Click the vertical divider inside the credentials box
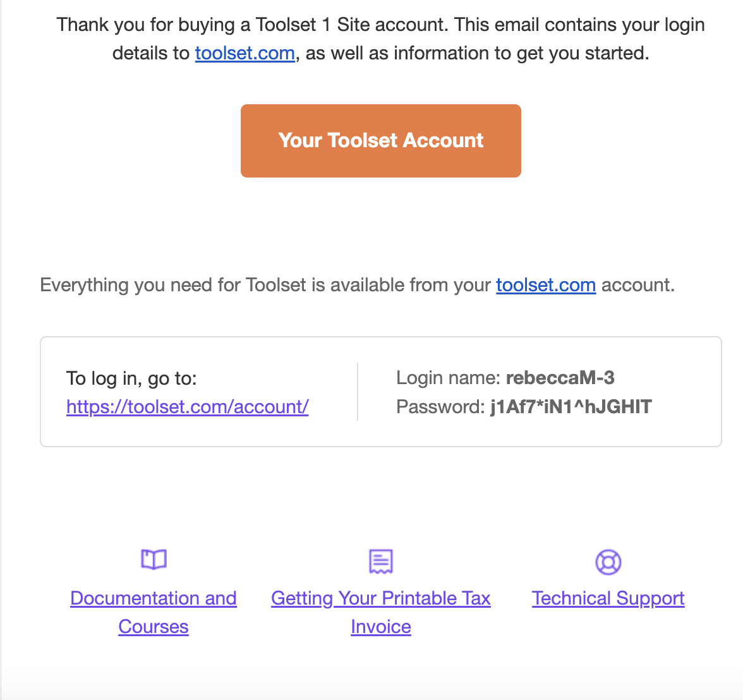Viewport: 743px width, 700px height. (358, 392)
